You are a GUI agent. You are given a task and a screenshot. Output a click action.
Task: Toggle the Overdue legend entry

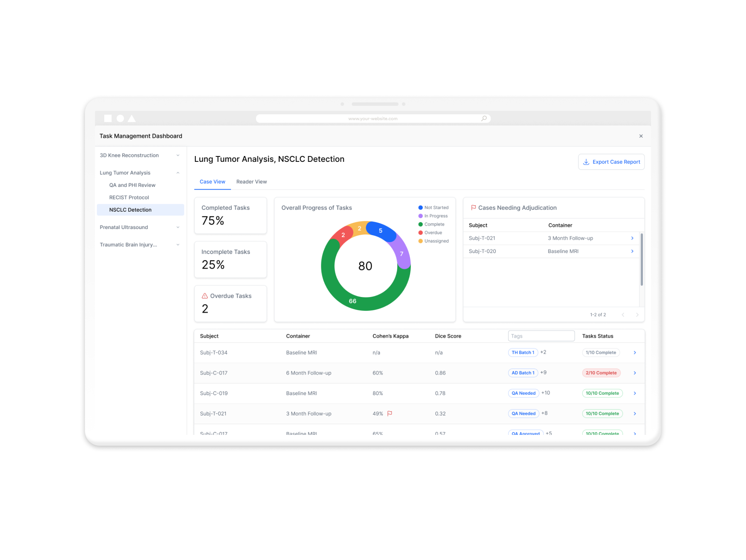[430, 233]
